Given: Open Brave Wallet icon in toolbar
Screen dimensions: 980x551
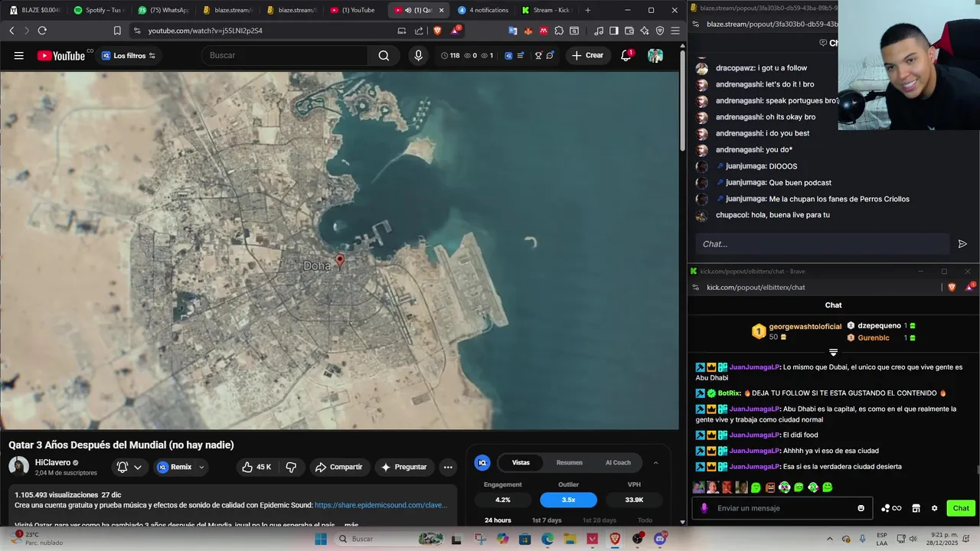Looking at the screenshot, I should click(x=629, y=31).
